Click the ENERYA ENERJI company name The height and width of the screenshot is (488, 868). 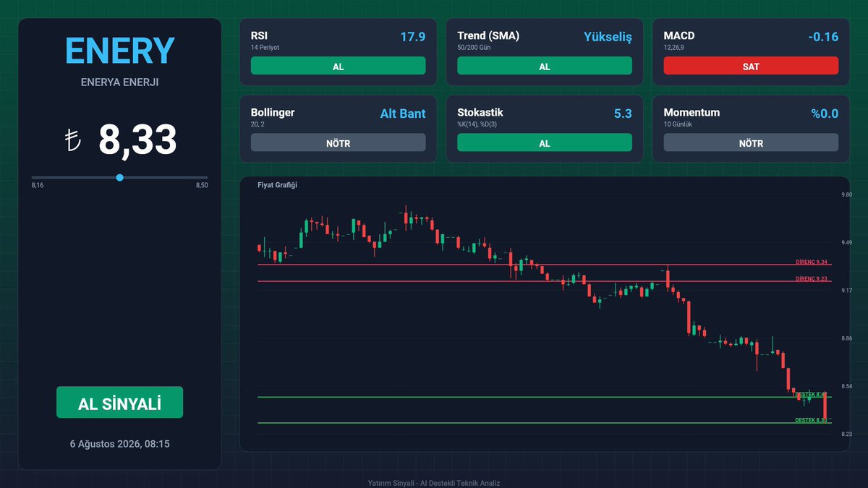119,82
